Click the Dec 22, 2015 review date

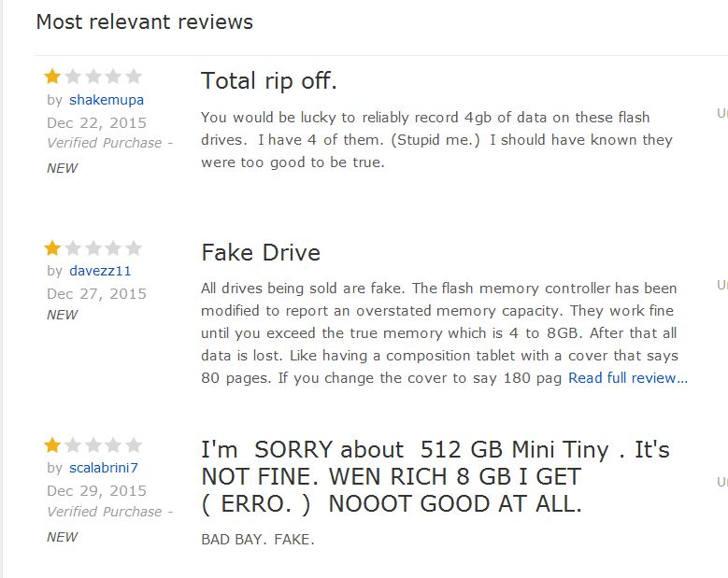(96, 122)
